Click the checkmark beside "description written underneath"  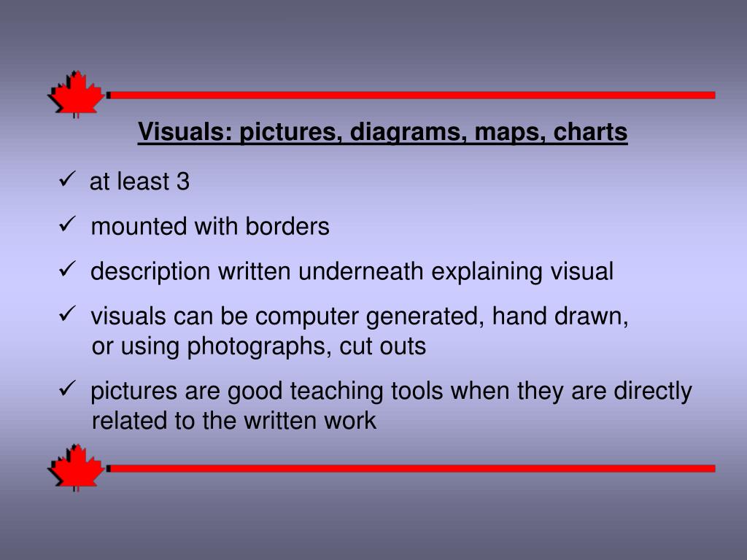click(x=67, y=268)
